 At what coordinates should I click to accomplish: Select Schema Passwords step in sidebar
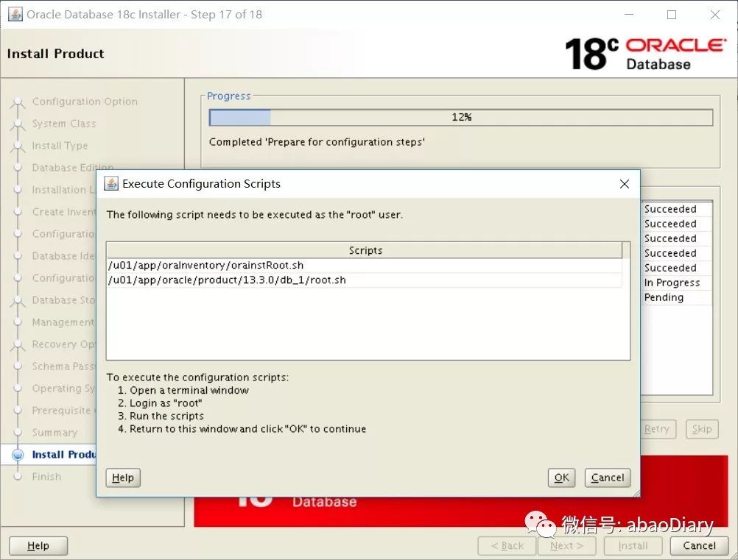[63, 366]
